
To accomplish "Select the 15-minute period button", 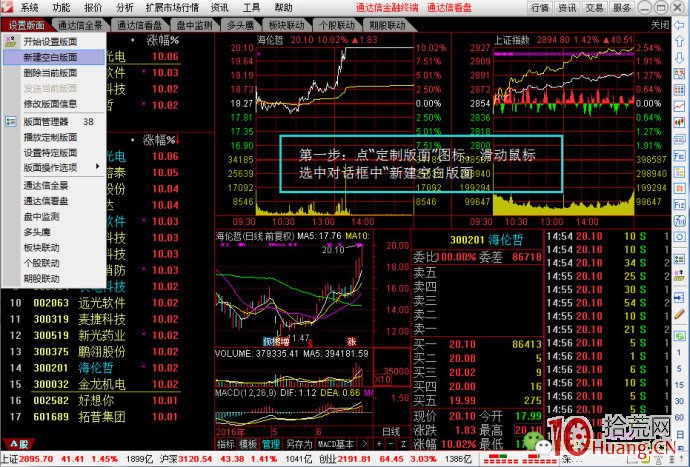I will (x=679, y=385).
